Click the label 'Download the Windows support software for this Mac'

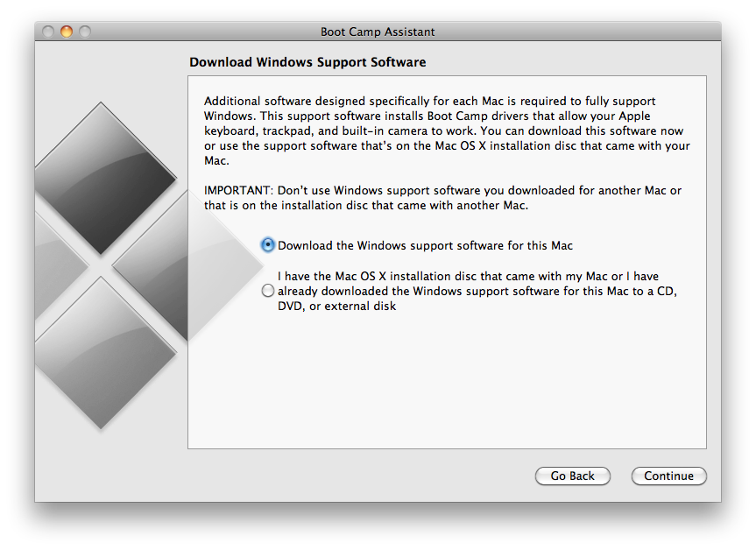click(425, 245)
